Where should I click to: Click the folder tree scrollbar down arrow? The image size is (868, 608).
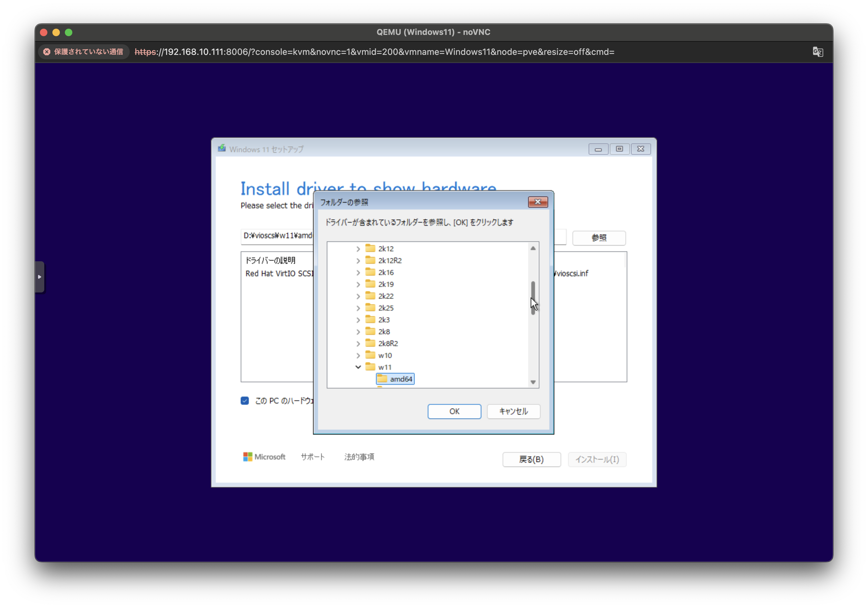tap(533, 382)
